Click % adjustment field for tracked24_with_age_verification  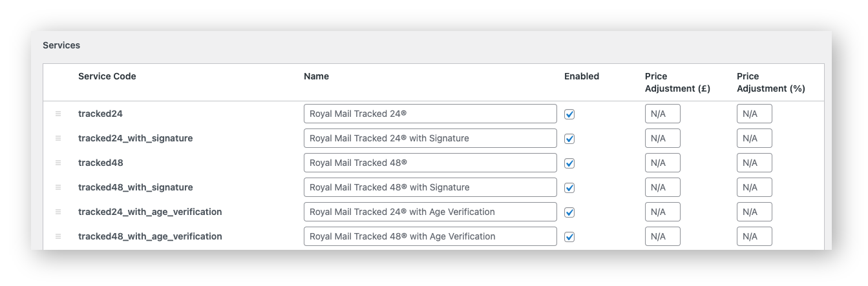point(754,212)
